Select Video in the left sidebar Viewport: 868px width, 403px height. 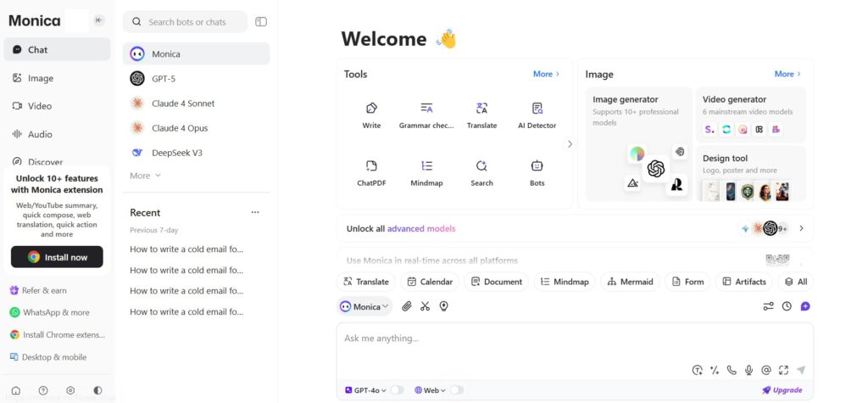click(x=57, y=106)
